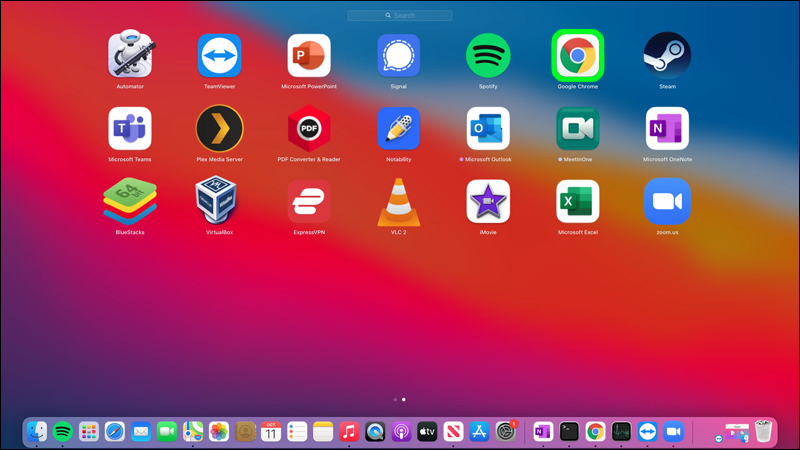This screenshot has width=800, height=450.
Task: Click the Launchpad Search field
Action: [400, 16]
